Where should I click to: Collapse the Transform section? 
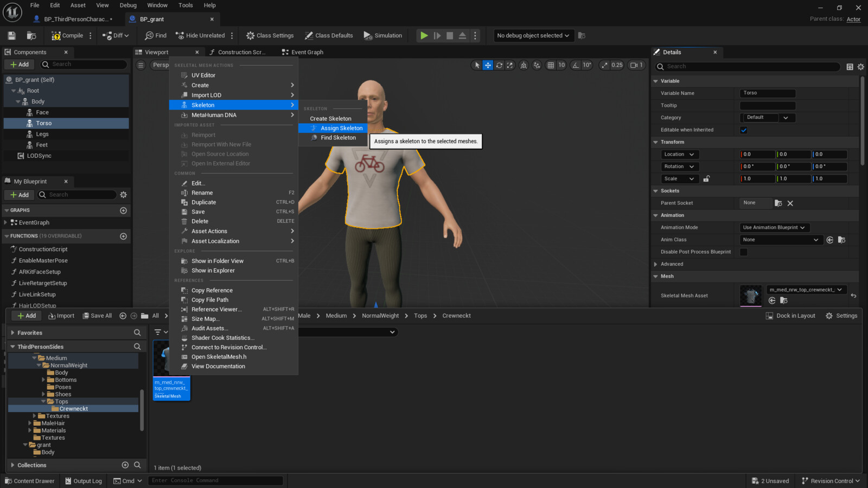tap(655, 142)
